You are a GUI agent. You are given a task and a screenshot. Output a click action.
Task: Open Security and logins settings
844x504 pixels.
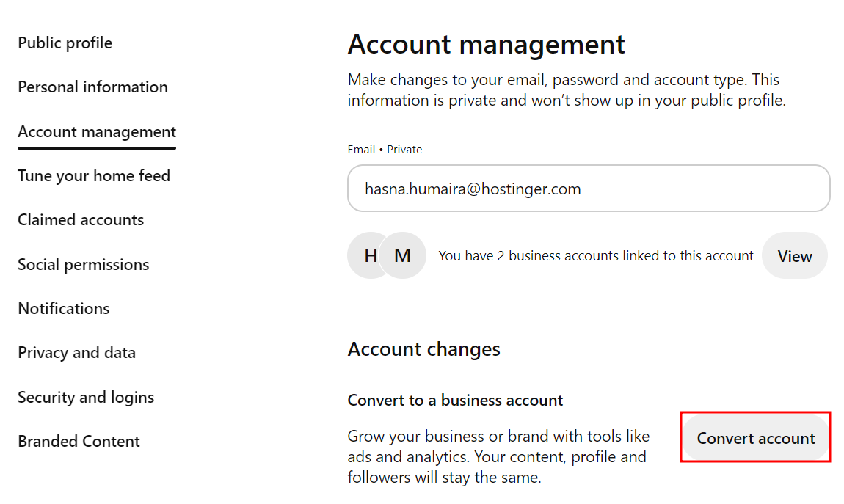click(x=86, y=397)
